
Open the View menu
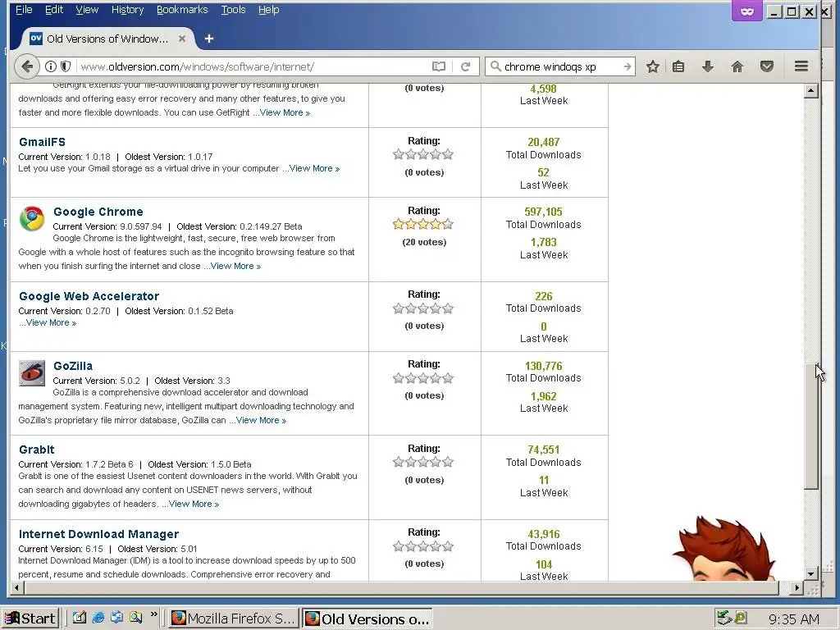[x=87, y=10]
